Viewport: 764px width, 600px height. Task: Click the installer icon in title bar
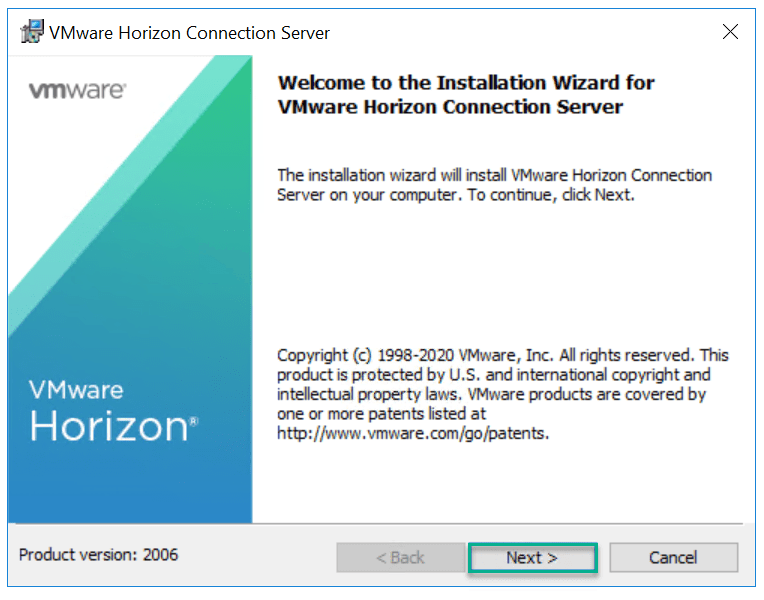pyautogui.click(x=31, y=32)
